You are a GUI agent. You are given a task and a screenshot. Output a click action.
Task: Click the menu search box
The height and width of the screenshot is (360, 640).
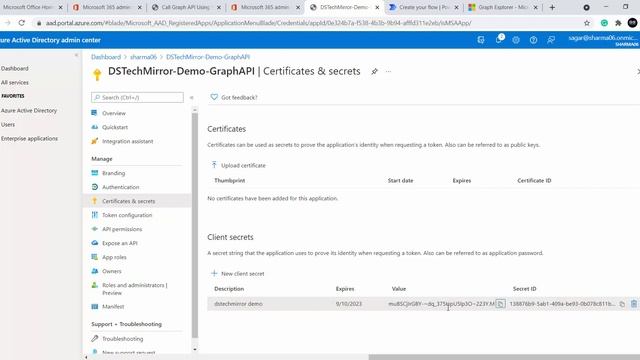point(138,97)
